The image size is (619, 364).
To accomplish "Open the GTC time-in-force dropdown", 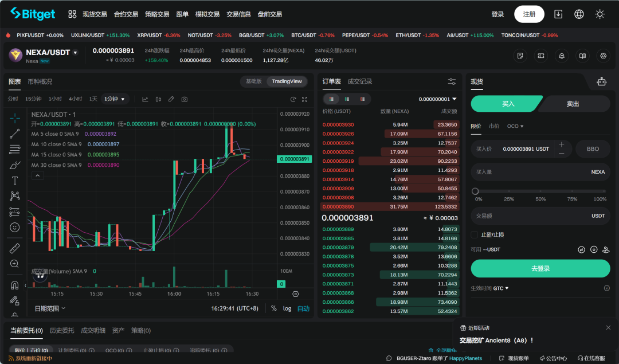I will coord(500,288).
